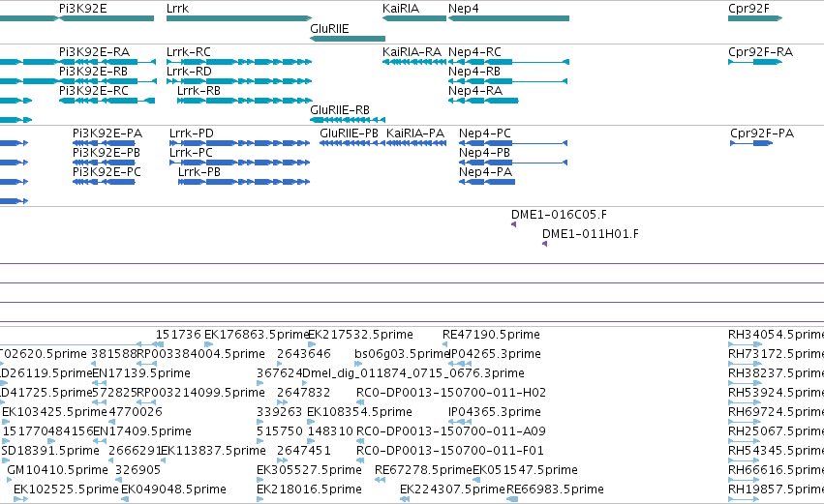Click the EK049048.5prime EST feature
824x504 pixels.
click(x=125, y=499)
